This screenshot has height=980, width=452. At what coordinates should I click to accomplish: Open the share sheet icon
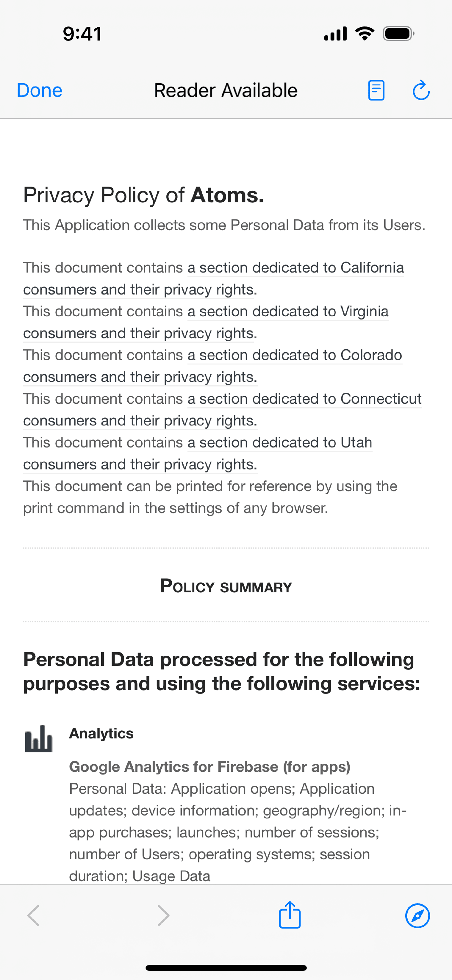coord(290,915)
